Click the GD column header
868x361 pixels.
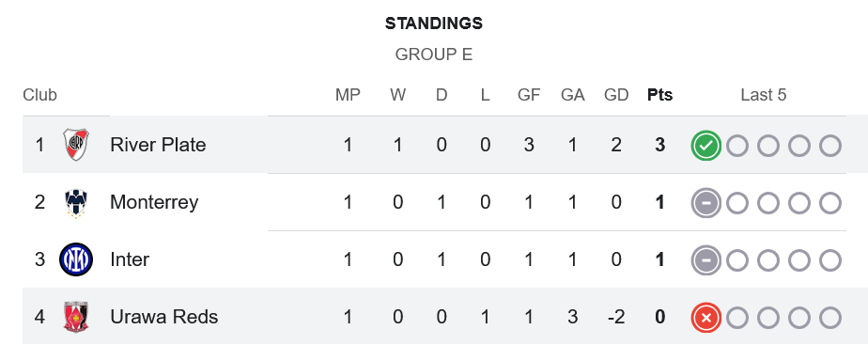tap(616, 95)
